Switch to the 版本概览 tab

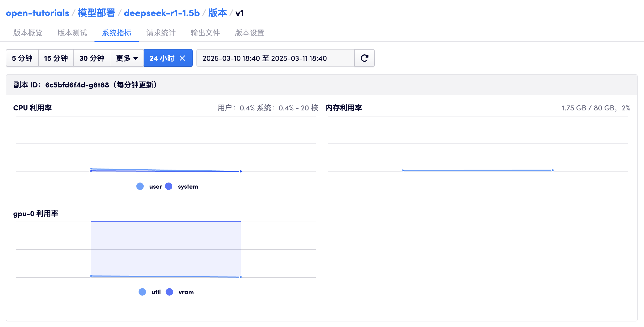tap(27, 33)
